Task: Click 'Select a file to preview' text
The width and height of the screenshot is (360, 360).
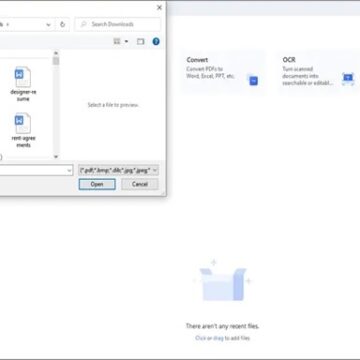Action: click(113, 105)
